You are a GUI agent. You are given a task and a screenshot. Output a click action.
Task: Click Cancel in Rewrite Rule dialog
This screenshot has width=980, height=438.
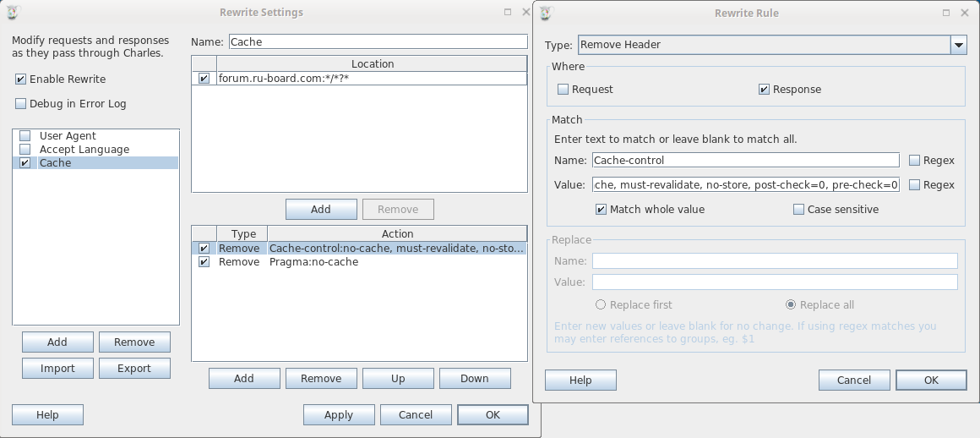[854, 381]
